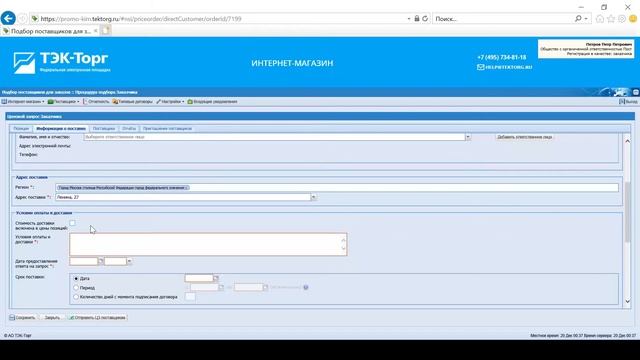The image size is (640, 360).
Task: Open a new browser tab
Action: (106, 31)
